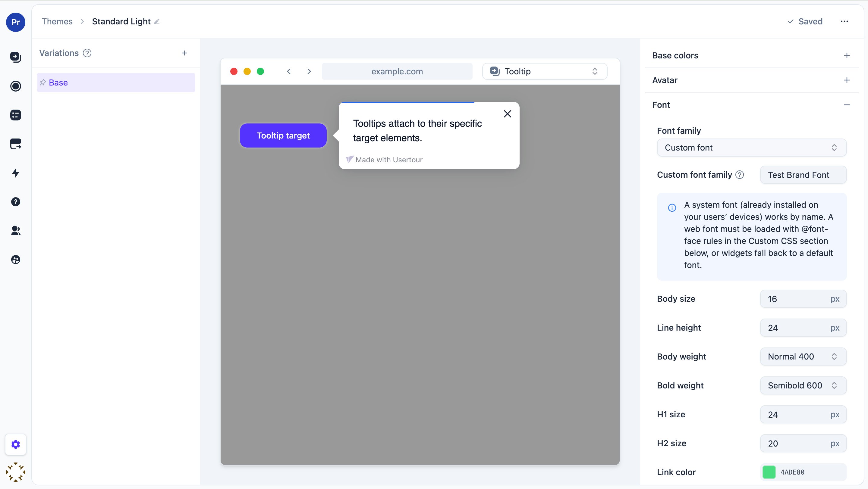The width and height of the screenshot is (868, 489).
Task: Open the Checklists section in the sidebar
Action: (x=15, y=115)
